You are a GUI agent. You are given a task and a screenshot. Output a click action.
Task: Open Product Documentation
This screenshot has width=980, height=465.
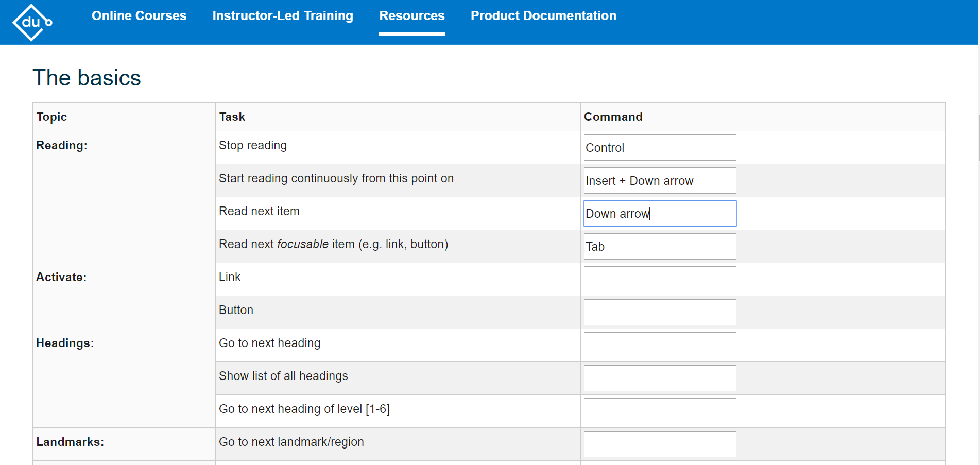pos(543,16)
